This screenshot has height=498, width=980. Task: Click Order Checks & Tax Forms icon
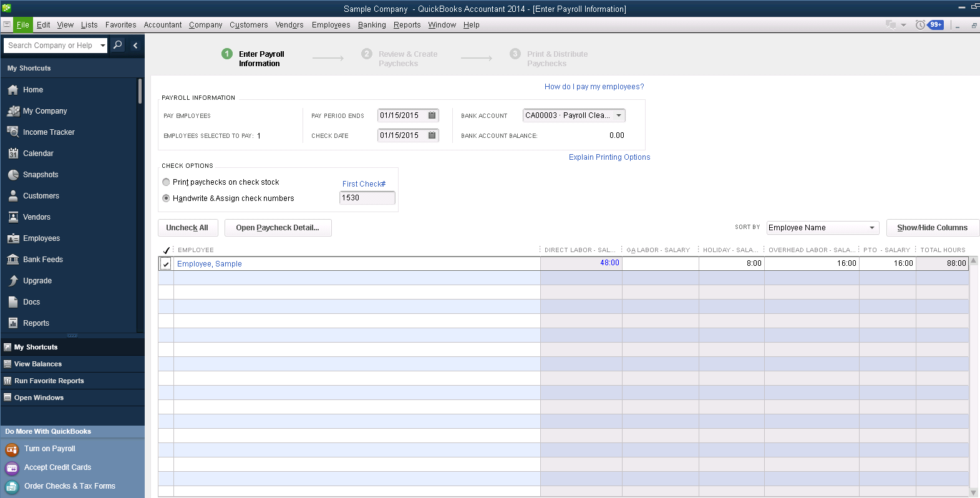tap(12, 487)
